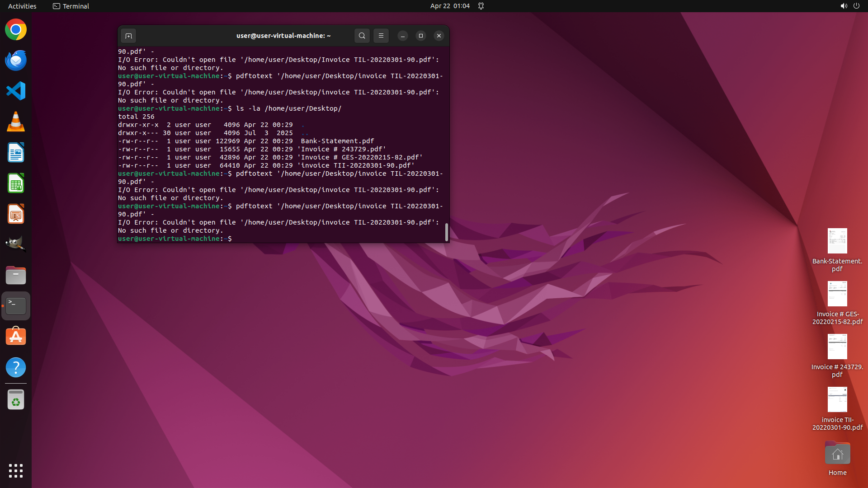Launch GIMP image editor
This screenshot has width=868, height=488.
(x=16, y=244)
